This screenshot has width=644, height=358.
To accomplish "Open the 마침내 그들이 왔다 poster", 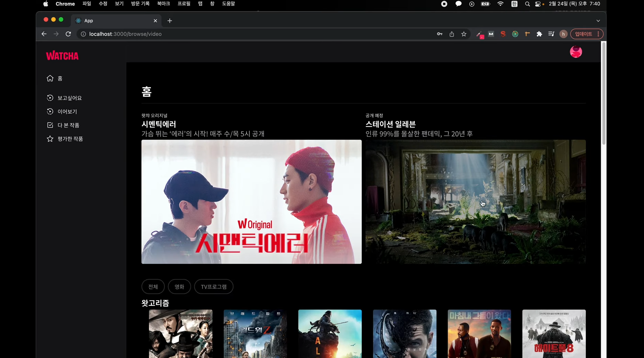I will (x=479, y=334).
